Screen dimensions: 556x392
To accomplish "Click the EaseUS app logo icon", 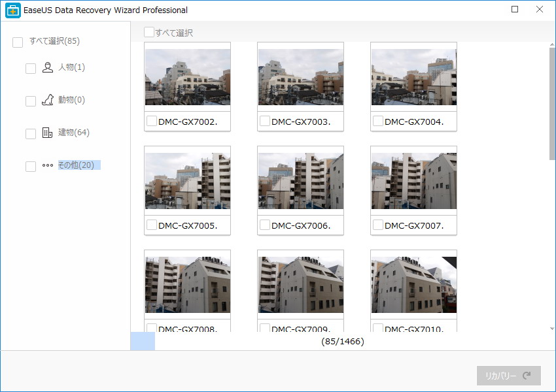I will pyautogui.click(x=13, y=10).
